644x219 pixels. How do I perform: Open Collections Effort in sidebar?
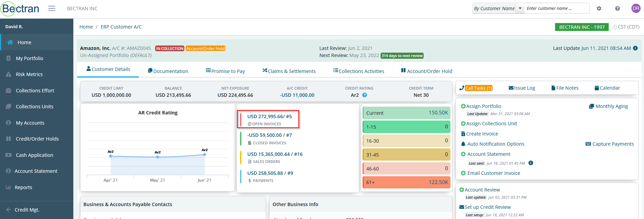coord(37,91)
